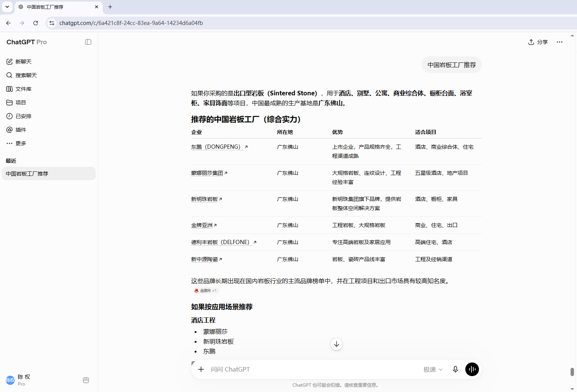This screenshot has height=392, width=577.
Task: Click the ChatGPT Pro logo header
Action: pyautogui.click(x=27, y=42)
